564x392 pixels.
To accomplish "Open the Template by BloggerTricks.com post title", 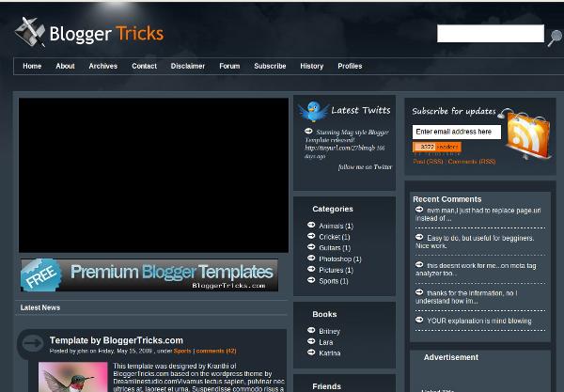I will [x=117, y=340].
